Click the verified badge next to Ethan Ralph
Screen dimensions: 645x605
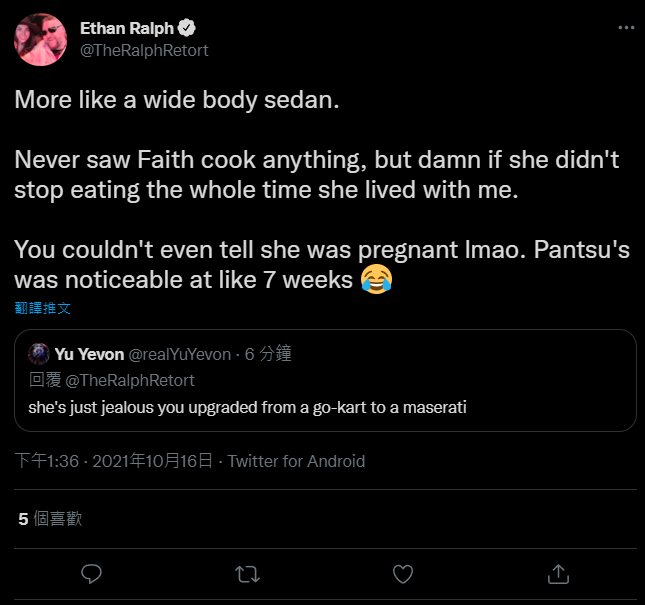coord(186,28)
